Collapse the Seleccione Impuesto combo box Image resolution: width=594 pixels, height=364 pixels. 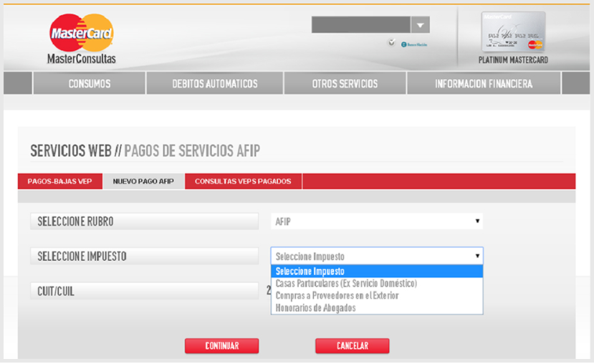point(376,257)
